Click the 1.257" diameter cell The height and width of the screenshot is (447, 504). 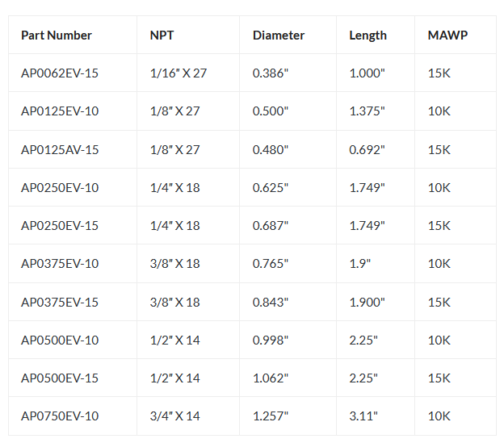pos(271,416)
